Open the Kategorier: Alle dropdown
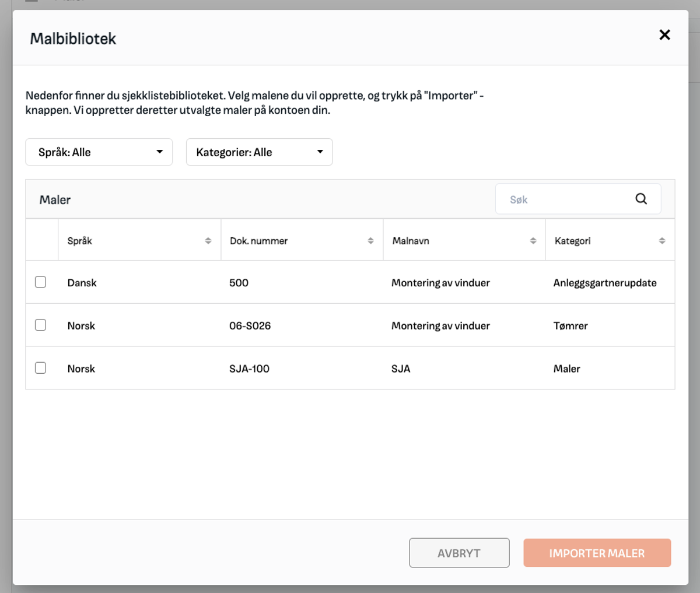The image size is (700, 593). (x=259, y=152)
